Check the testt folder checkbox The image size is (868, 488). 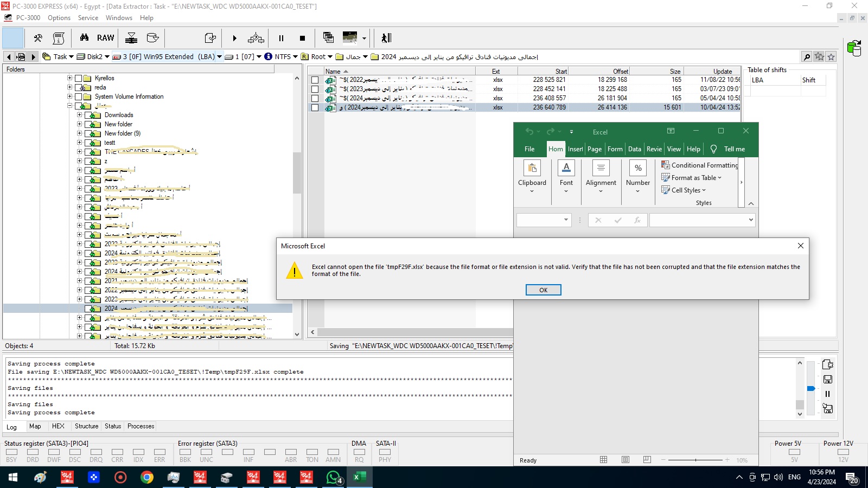[88, 143]
